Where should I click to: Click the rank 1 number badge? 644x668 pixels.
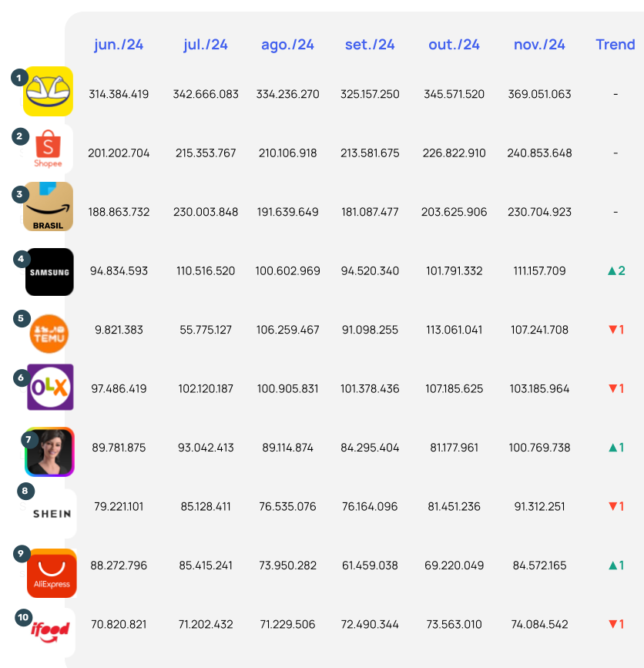18,77
